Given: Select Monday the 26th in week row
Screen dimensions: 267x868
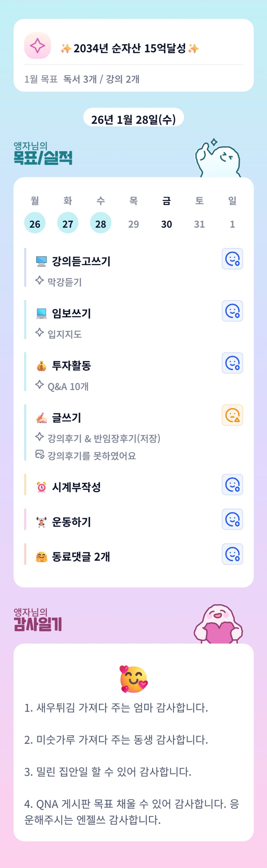Looking at the screenshot, I should pyautogui.click(x=35, y=223).
